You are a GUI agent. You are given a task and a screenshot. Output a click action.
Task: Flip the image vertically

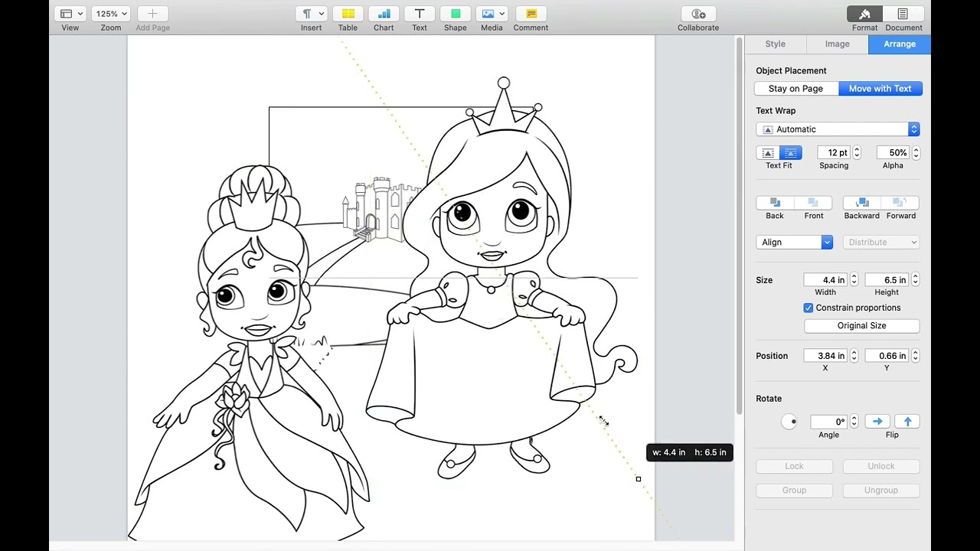point(907,422)
